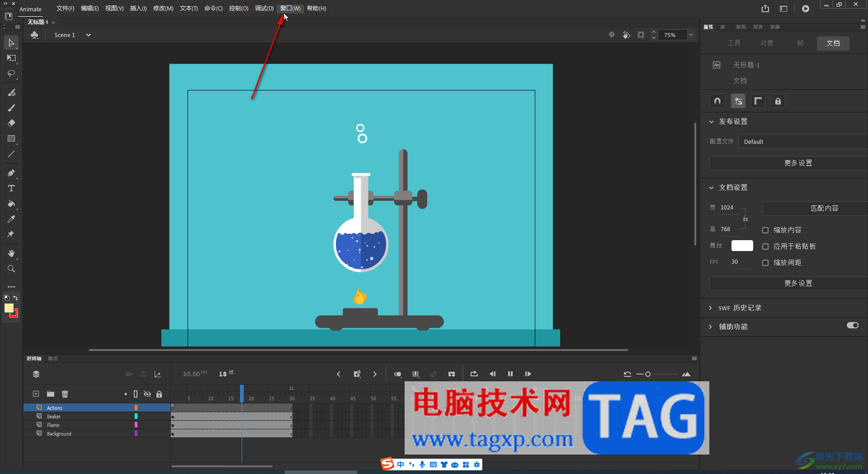Expand the 辅助功能 section

(x=711, y=327)
